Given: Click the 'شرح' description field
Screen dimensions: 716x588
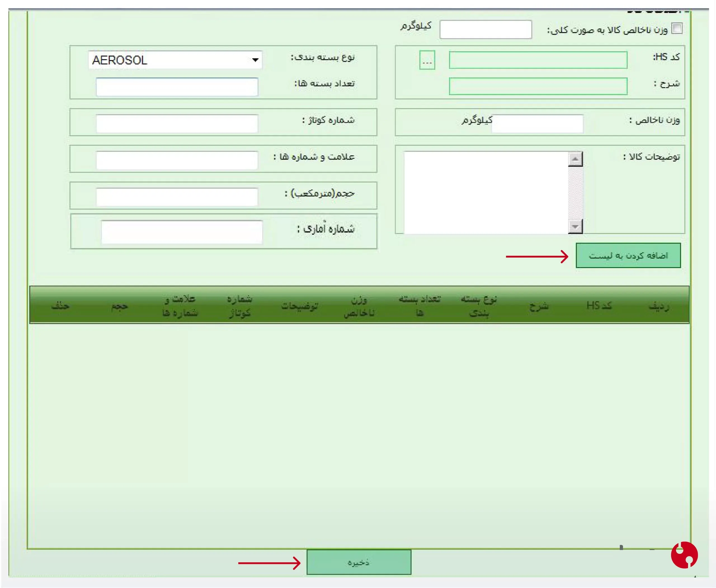Looking at the screenshot, I should (538, 86).
